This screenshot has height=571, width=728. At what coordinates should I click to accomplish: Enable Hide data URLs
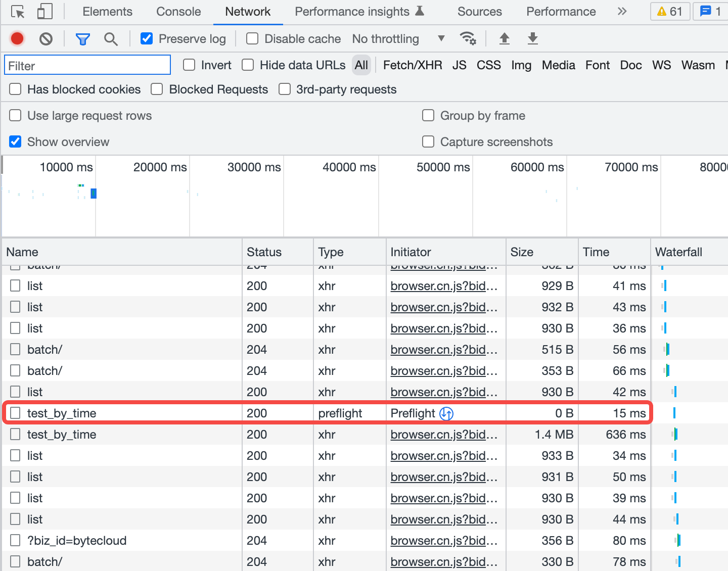pos(248,65)
